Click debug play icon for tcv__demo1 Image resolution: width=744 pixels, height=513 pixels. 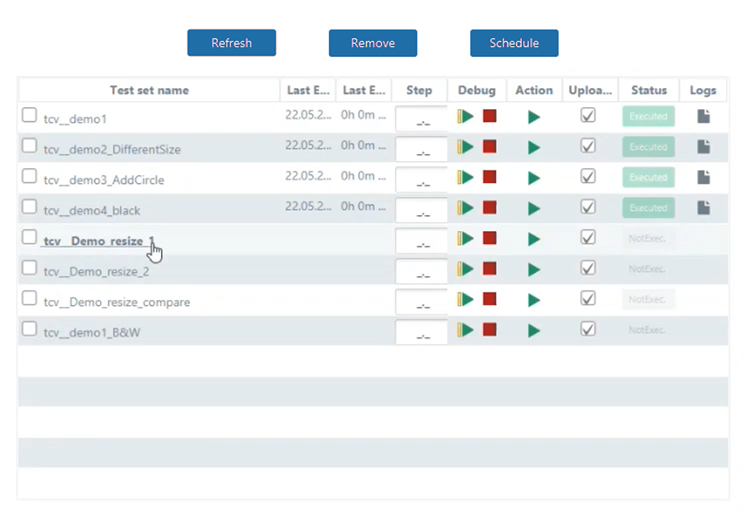click(x=466, y=117)
